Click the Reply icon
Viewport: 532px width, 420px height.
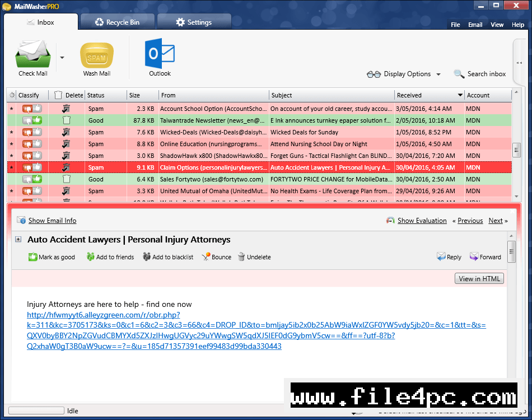click(441, 257)
